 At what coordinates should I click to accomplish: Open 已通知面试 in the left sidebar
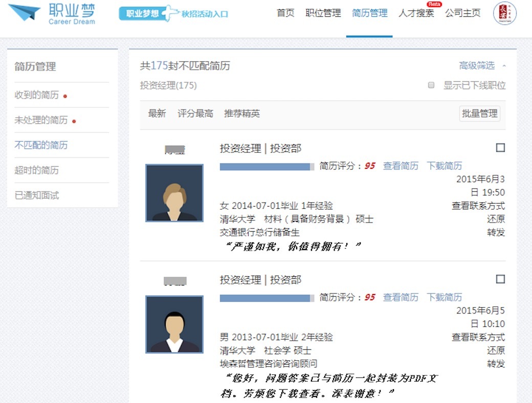click(x=37, y=195)
